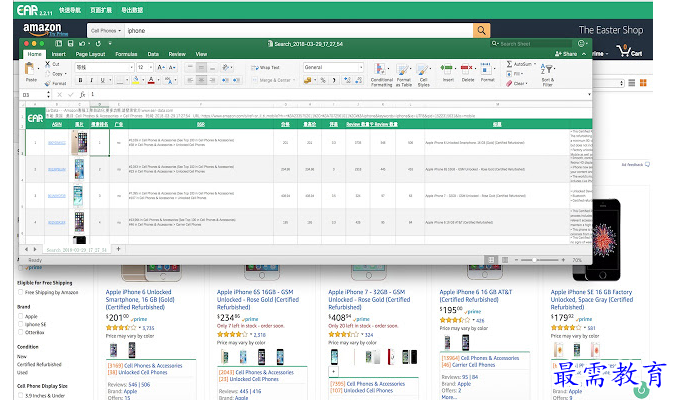Open the Cell Phones search category dropdown
The height and width of the screenshot is (406, 675).
click(105, 31)
